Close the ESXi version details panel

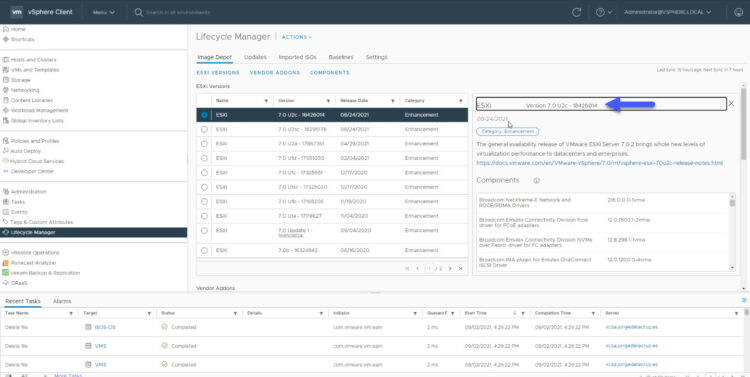[731, 103]
